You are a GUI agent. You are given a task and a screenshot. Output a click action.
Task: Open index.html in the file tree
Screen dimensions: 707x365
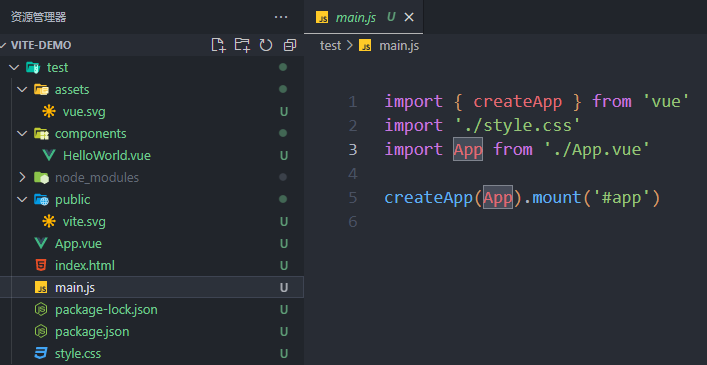(x=85, y=265)
